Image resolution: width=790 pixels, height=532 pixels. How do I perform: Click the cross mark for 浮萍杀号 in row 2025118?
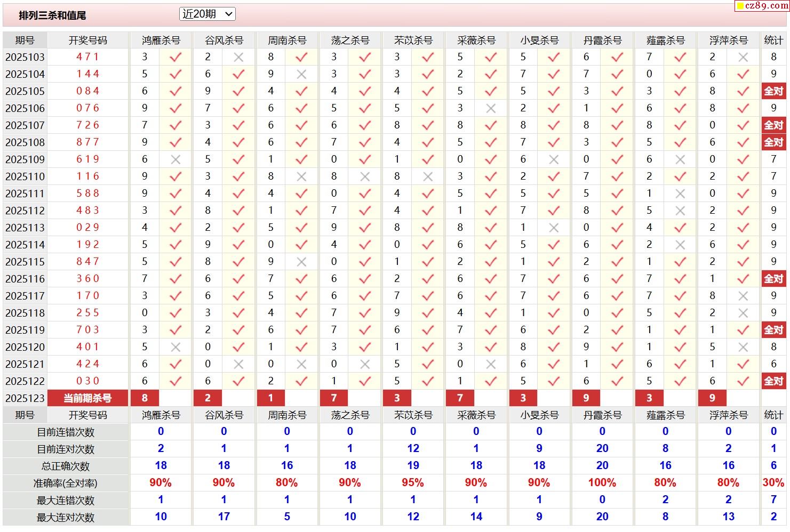(743, 313)
